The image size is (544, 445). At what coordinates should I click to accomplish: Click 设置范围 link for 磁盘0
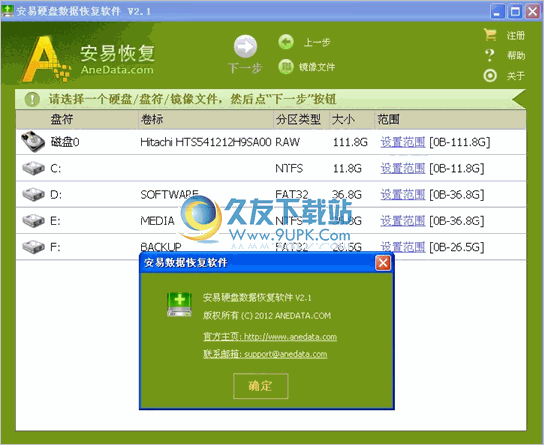403,142
